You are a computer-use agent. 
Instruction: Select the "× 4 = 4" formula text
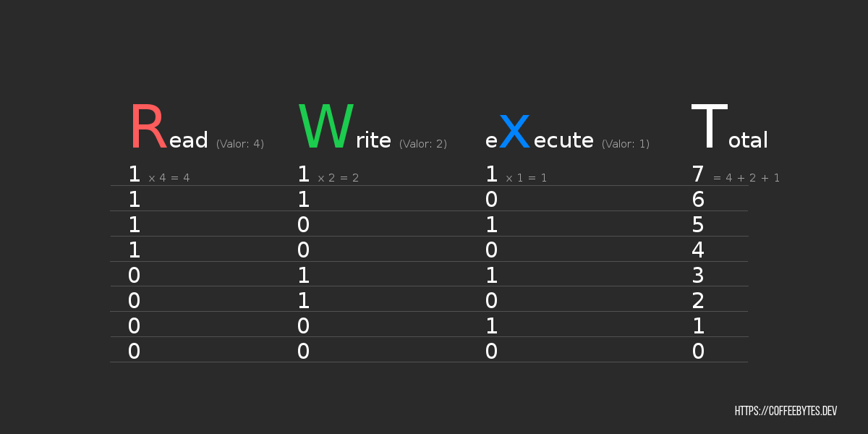[x=169, y=178]
